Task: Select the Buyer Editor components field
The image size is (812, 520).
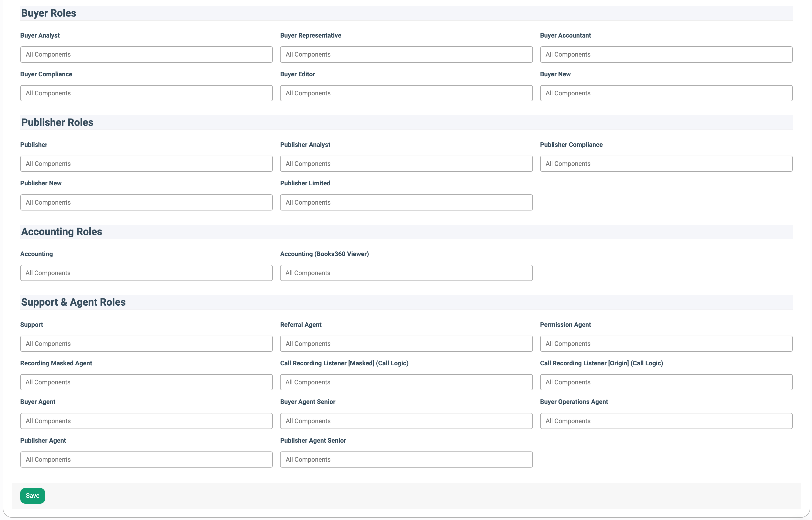Action: 406,93
